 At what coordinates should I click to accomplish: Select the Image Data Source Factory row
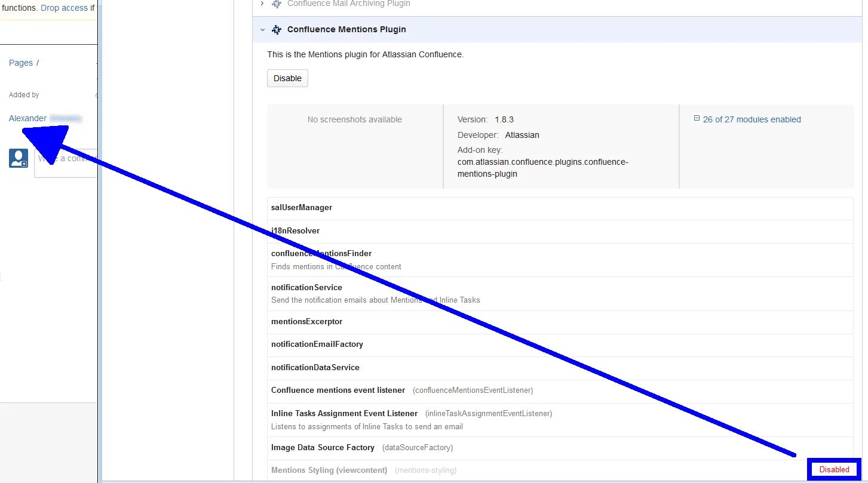point(560,448)
